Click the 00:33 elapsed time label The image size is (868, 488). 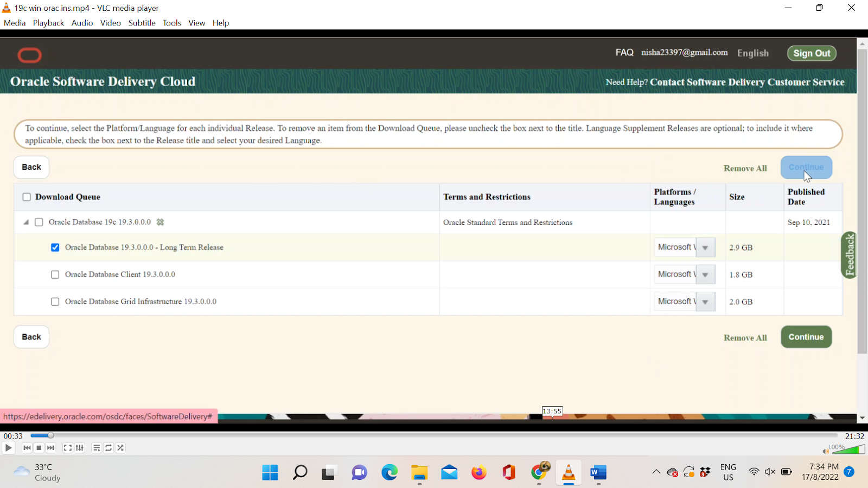point(13,436)
